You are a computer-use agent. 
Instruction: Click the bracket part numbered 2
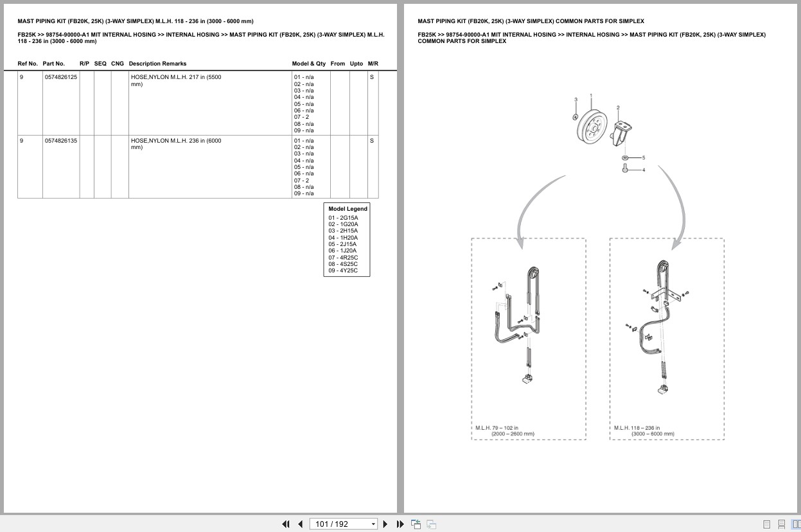pos(622,135)
